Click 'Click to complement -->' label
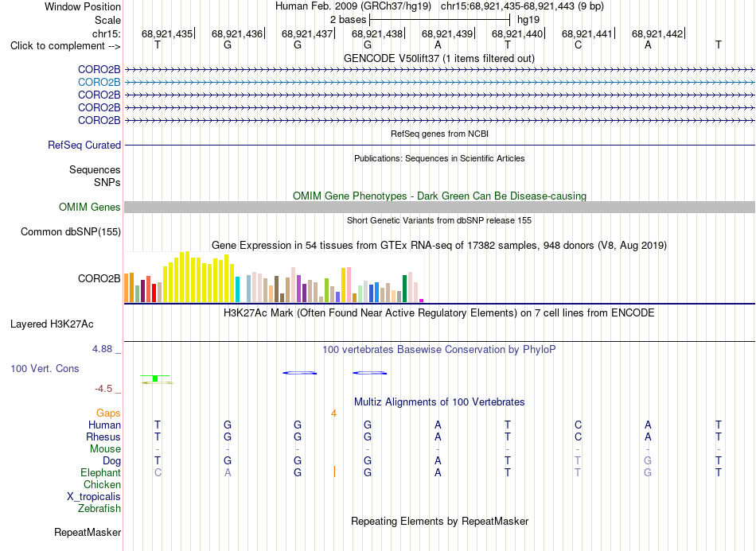 pyautogui.click(x=65, y=46)
